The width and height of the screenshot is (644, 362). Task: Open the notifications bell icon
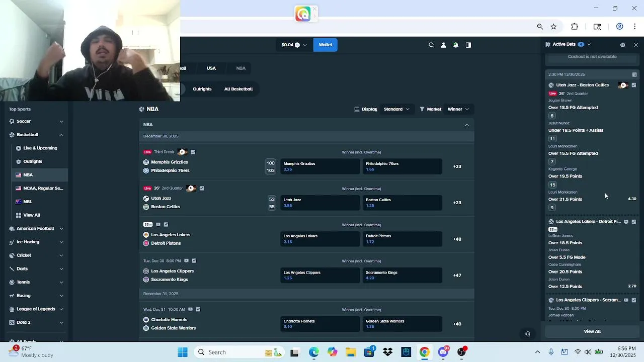pyautogui.click(x=456, y=45)
